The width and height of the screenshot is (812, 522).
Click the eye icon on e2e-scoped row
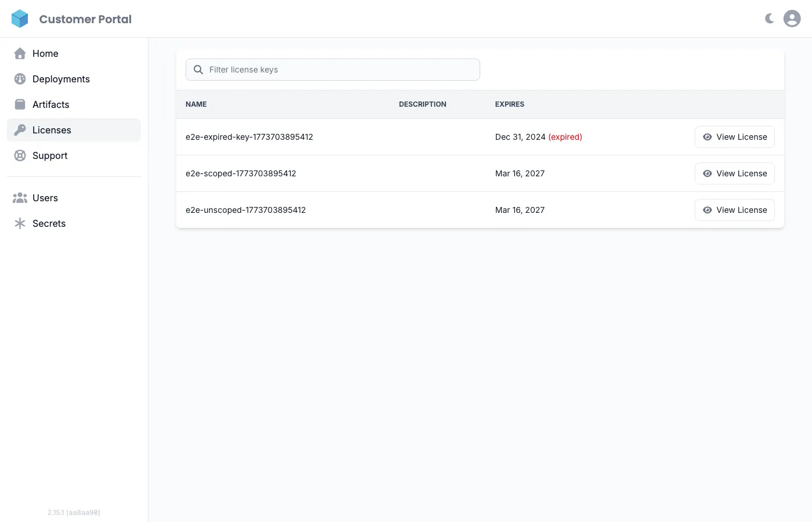click(x=707, y=173)
